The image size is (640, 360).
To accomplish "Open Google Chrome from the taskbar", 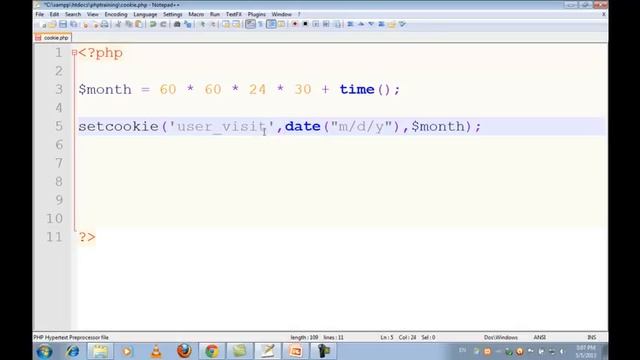I will click(212, 351).
